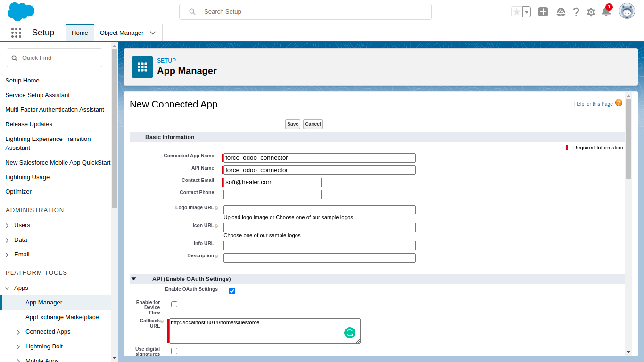644x362 pixels.
Task: Expand Lightning Bolt in sidebar
Action: pos(18,347)
